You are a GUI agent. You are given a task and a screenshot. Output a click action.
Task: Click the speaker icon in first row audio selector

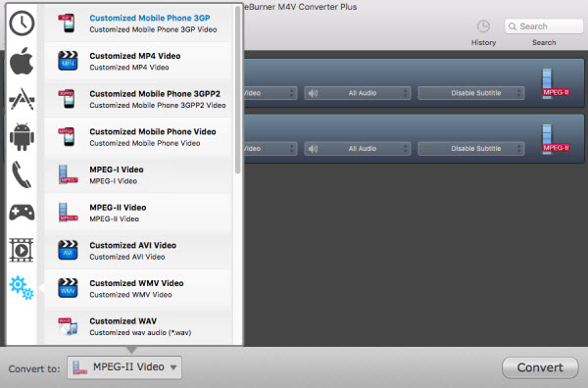point(313,93)
